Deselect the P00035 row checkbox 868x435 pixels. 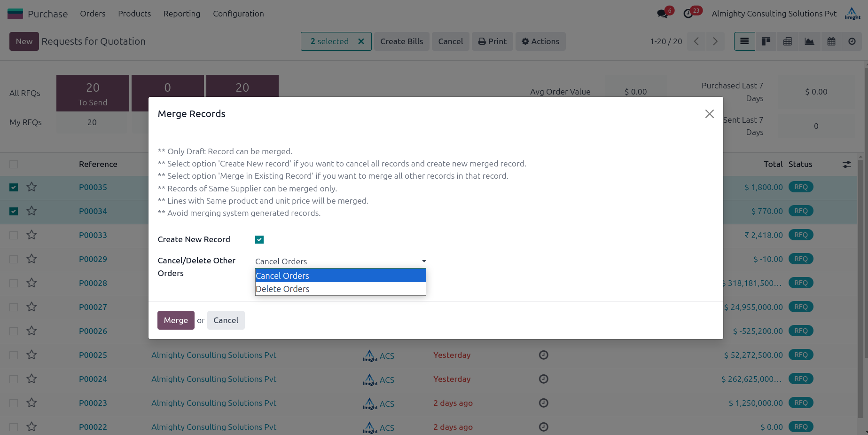pyautogui.click(x=14, y=187)
